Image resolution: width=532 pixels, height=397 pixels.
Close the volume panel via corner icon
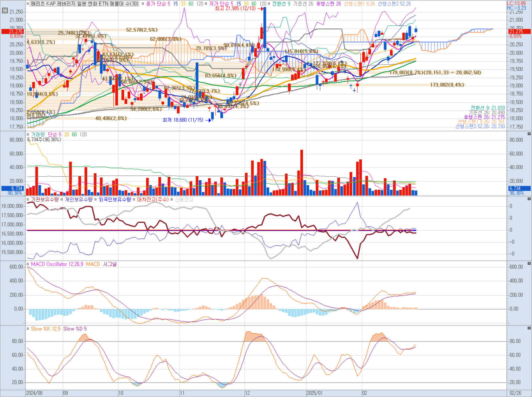tap(529, 134)
